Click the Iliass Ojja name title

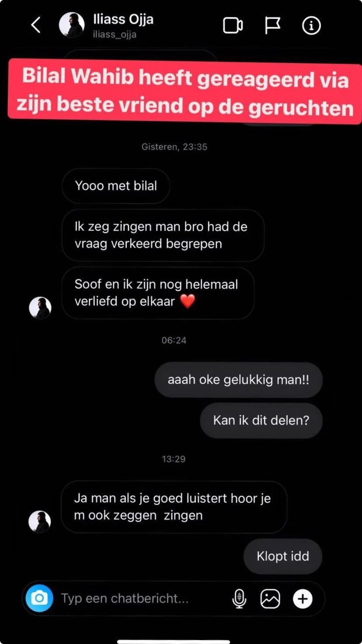coord(123,20)
